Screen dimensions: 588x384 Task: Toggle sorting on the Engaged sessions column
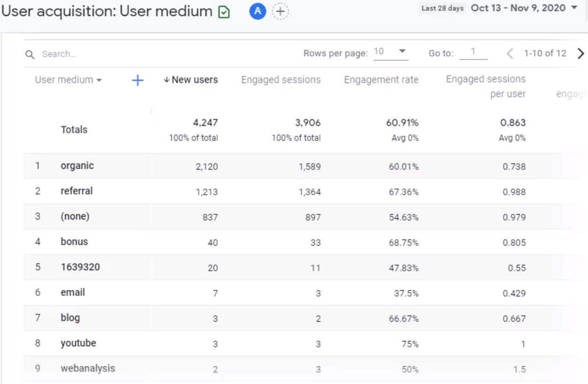click(x=281, y=80)
